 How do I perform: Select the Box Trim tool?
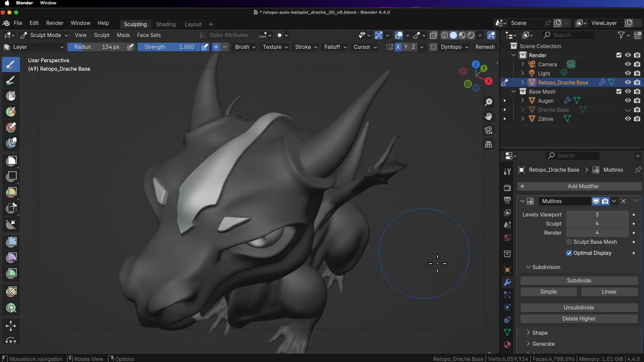11,208
